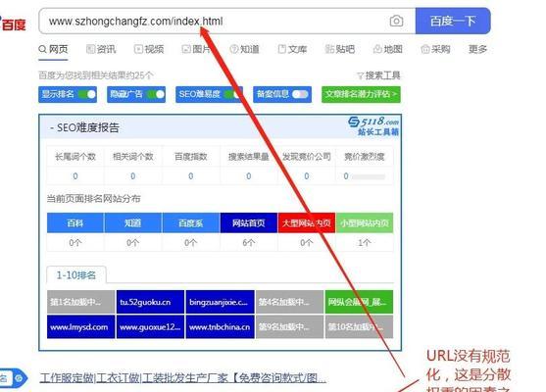Focus the Baidu search input field
Viewport: 546px width, 392px height.
click(x=227, y=21)
